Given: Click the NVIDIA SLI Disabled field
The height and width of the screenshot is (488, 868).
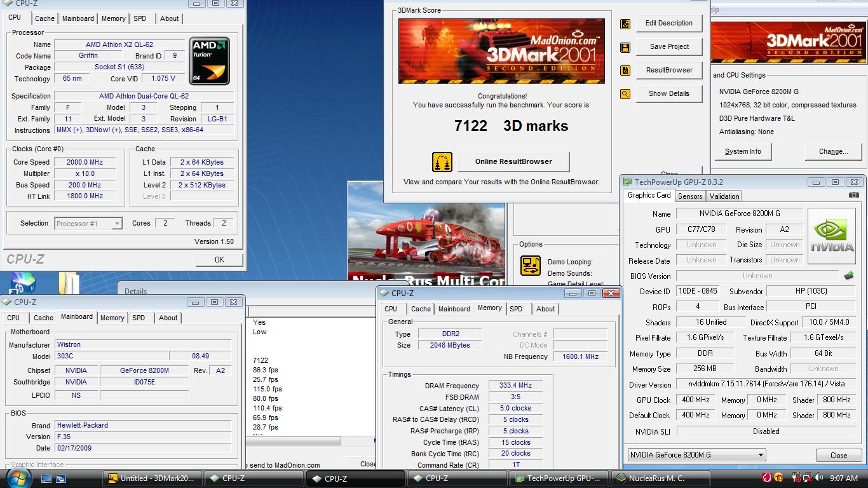Looking at the screenshot, I should pos(766,431).
